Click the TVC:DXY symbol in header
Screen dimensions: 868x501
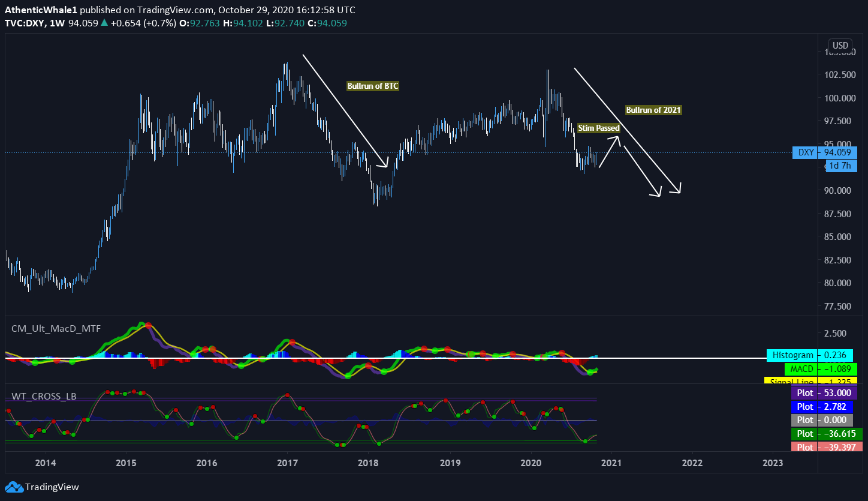tap(24, 23)
